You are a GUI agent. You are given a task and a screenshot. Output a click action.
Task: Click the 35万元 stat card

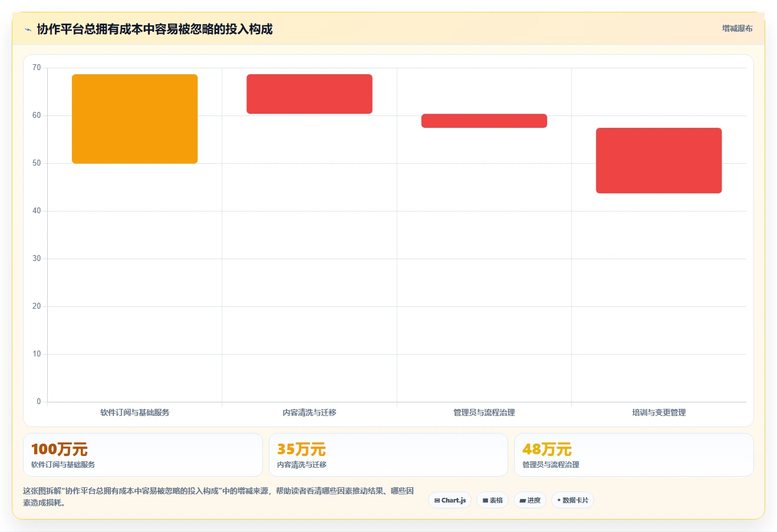coord(388,455)
